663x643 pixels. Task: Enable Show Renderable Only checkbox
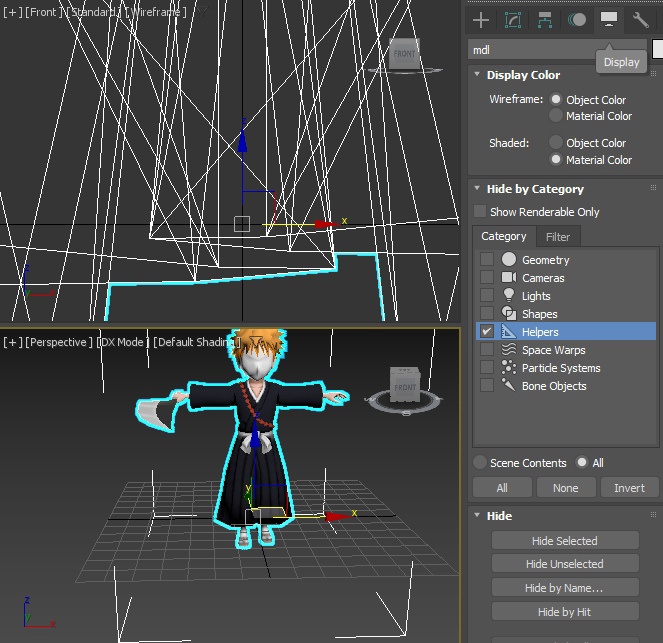pos(480,211)
